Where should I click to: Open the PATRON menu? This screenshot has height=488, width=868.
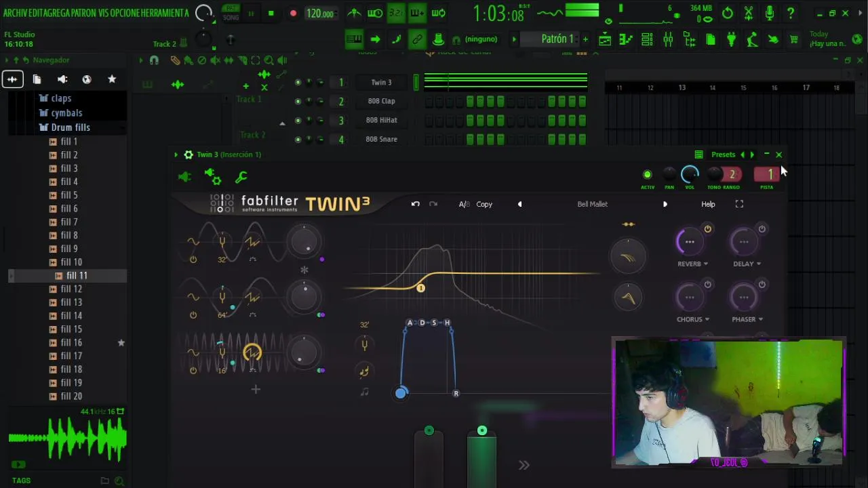82,13
